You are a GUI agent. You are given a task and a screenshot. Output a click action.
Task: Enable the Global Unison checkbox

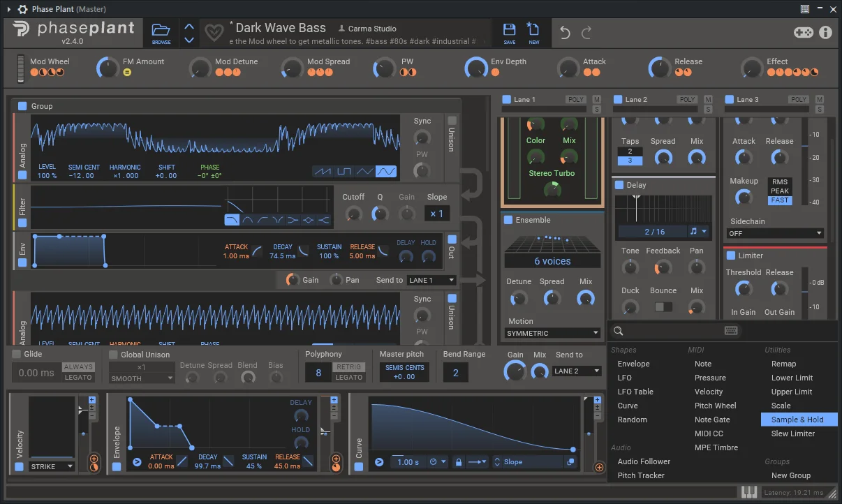click(x=113, y=355)
